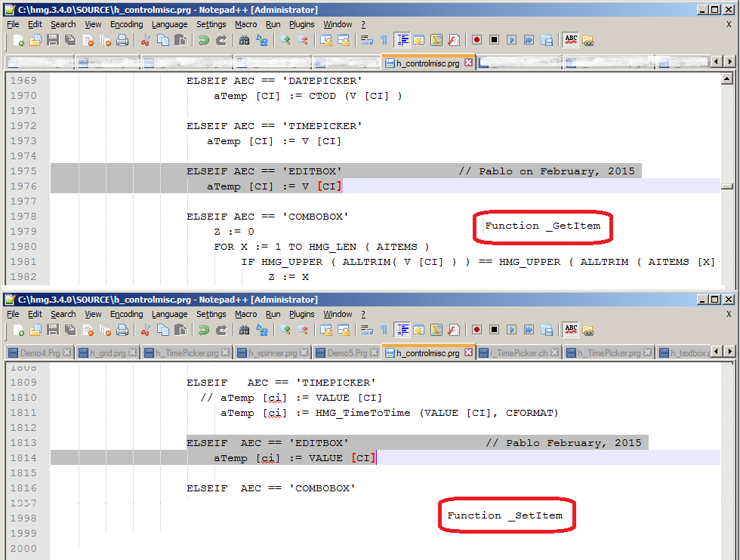Toggle Word wrap in the upper window toolbar

click(x=366, y=40)
